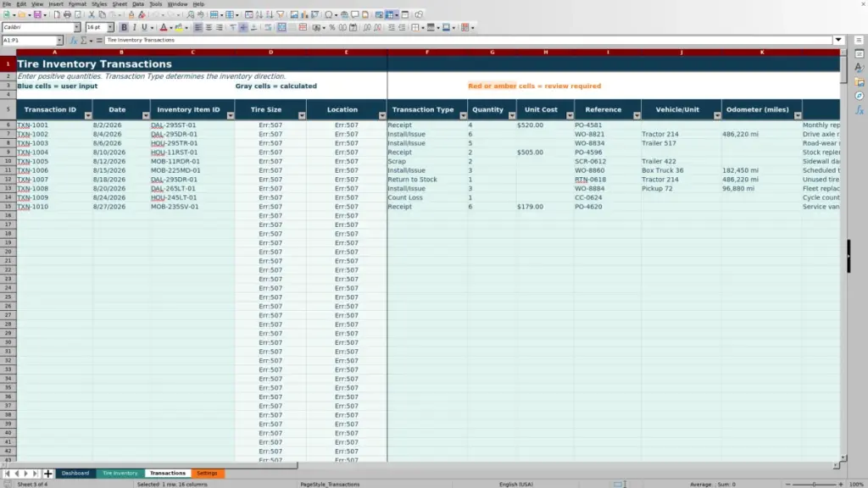Viewport: 868px width, 488px height.
Task: Set the font color with the red A
Action: click(164, 28)
